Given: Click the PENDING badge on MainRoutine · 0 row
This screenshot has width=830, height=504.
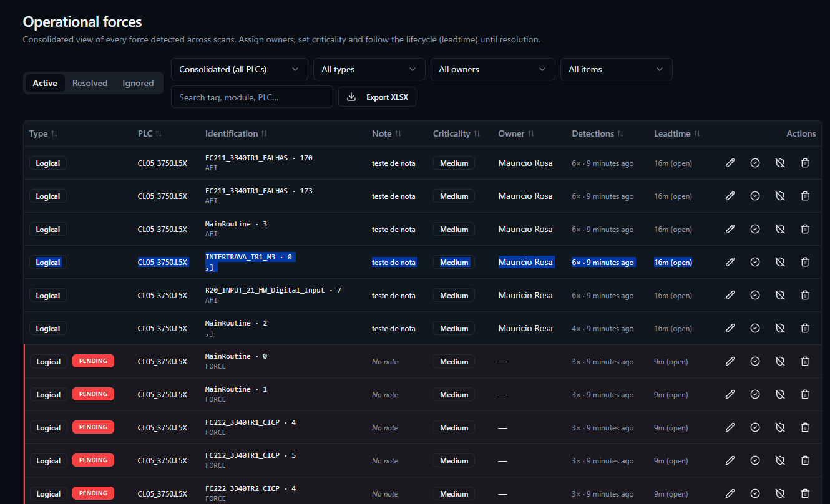Looking at the screenshot, I should (x=93, y=361).
